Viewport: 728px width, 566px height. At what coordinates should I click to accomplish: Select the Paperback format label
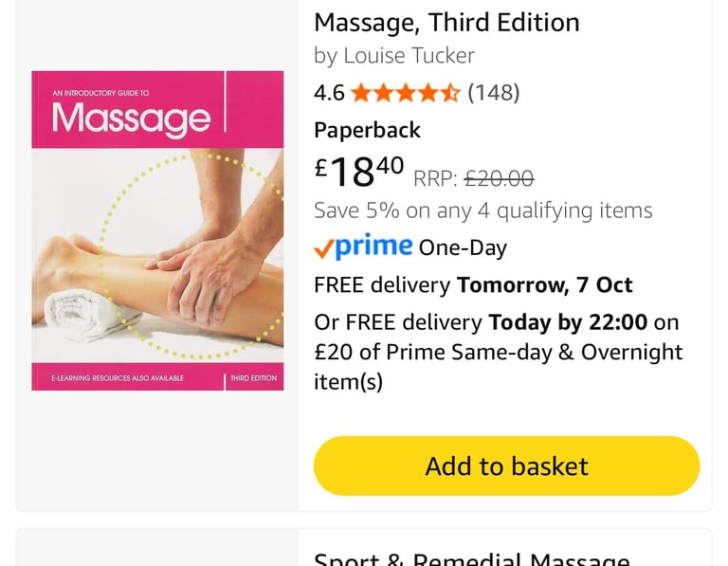367,131
